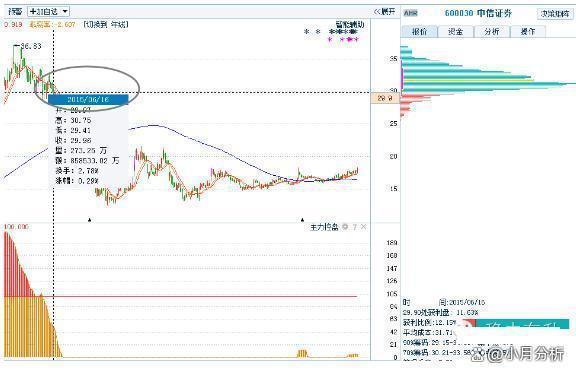
Task: Open the 主力控盘 indicator settings gear
Action: [x=345, y=227]
